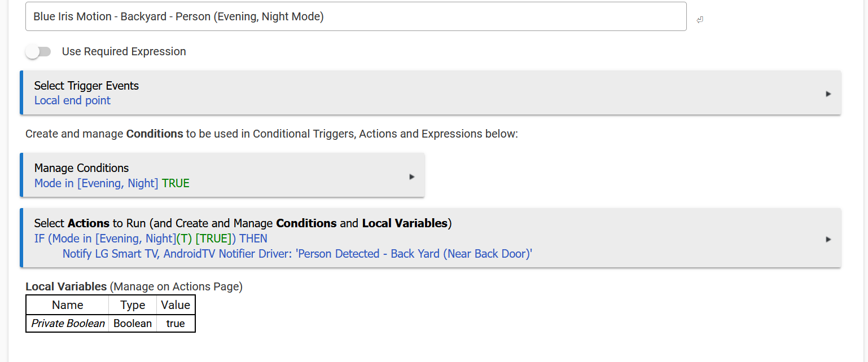Expand the Select Trigger Events arrow
Viewport: 868px width, 362px height.
click(828, 94)
